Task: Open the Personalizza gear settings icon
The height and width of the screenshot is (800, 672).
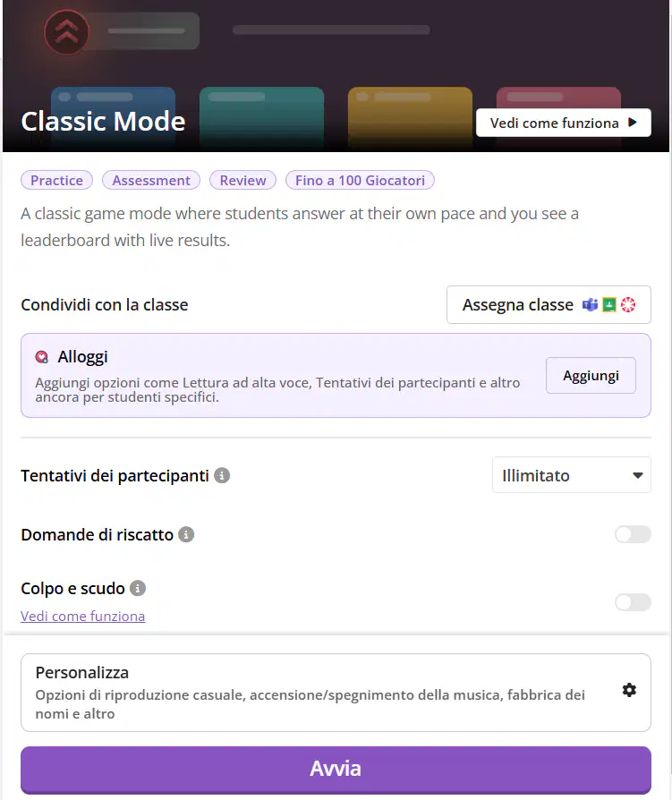Action: pos(629,690)
